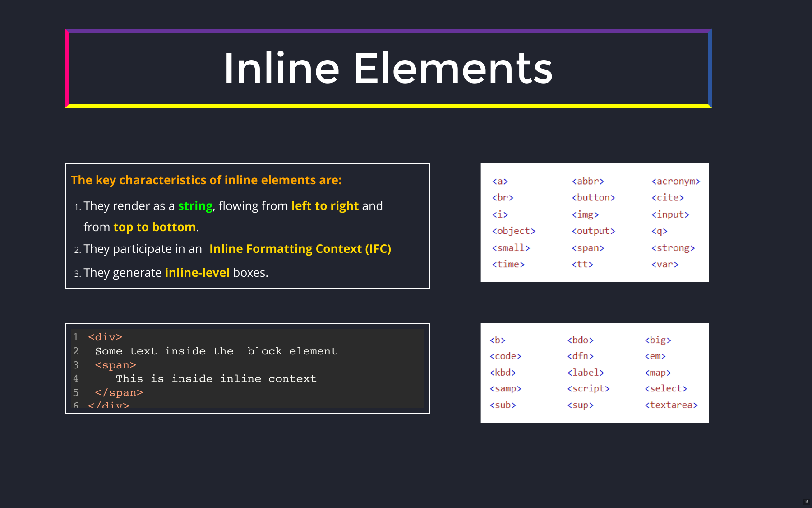Viewport: 812px width, 508px height.
Task: Click the <bdo> tag
Action: click(x=581, y=340)
